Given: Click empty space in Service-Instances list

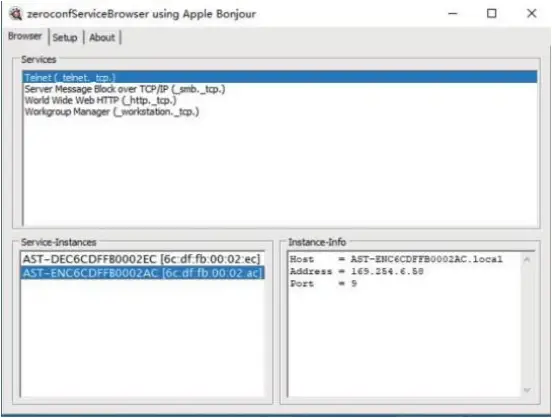Looking at the screenshot, I should pyautogui.click(x=143, y=338).
